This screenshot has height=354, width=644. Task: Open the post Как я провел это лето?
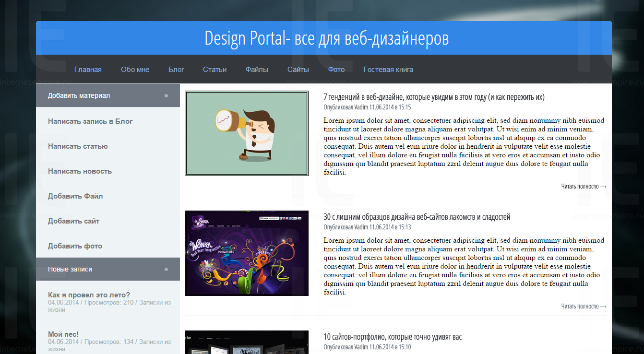point(89,295)
